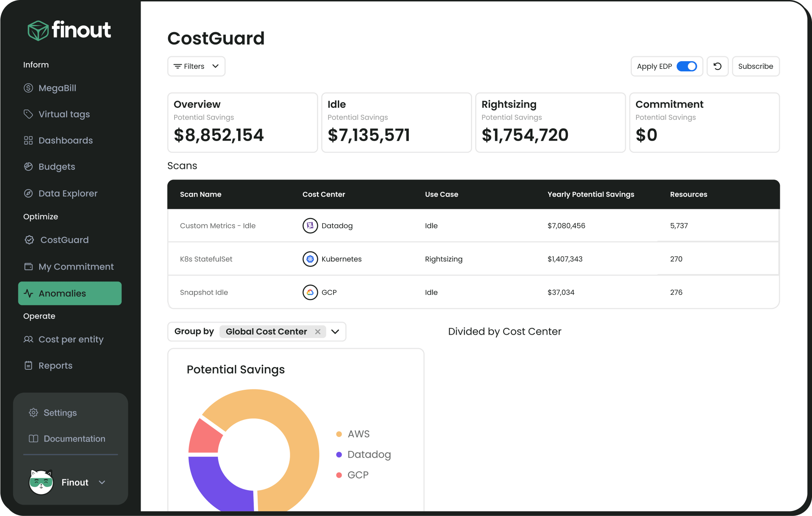The image size is (812, 516).
Task: Click the CostGuard shield icon
Action: pos(29,240)
